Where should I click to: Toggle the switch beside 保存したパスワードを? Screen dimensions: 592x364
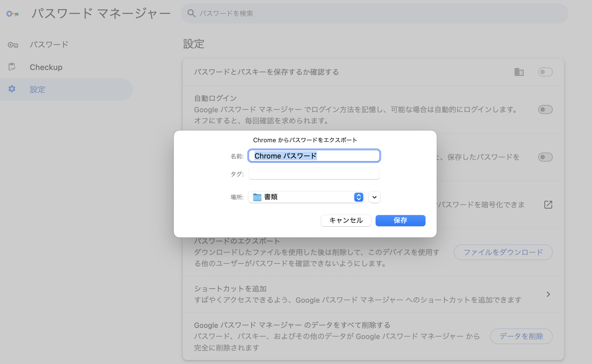tap(545, 157)
